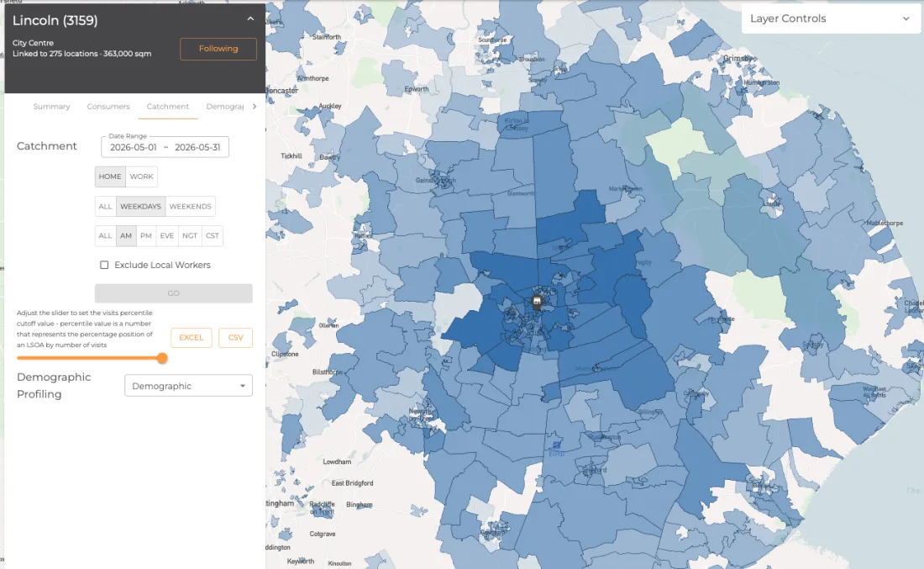Click the Grimsby label on the map
The height and width of the screenshot is (569, 924).
point(738,58)
